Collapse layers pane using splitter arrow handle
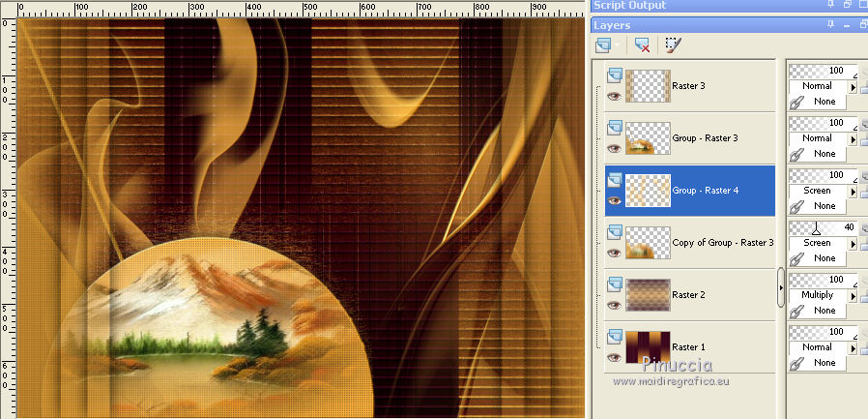The width and height of the screenshot is (868, 419). click(x=781, y=287)
